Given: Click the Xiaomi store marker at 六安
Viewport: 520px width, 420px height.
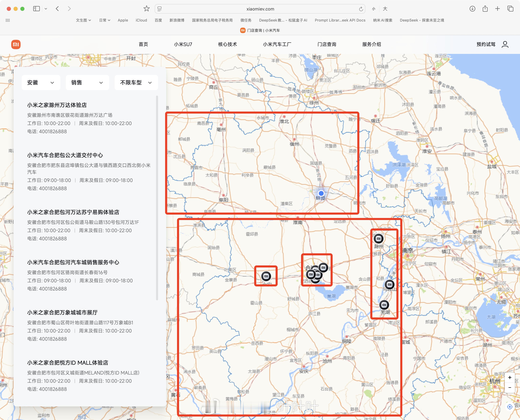Looking at the screenshot, I should [x=266, y=276].
